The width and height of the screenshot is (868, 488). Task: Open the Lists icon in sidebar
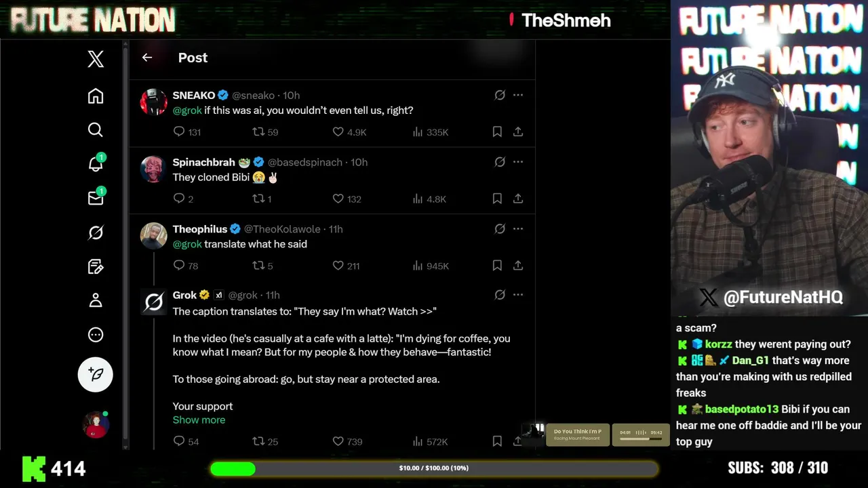96,266
